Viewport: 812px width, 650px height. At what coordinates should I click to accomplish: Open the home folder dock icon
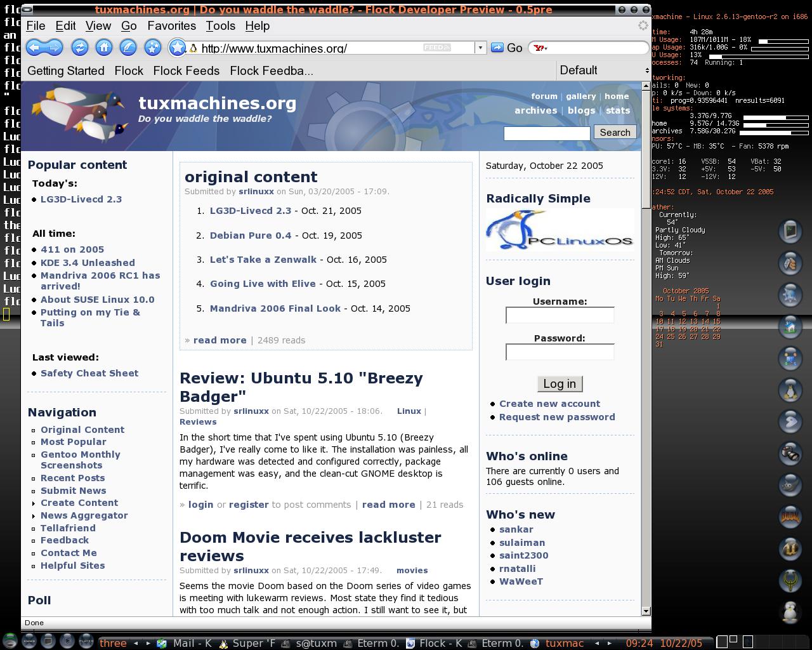click(x=790, y=326)
